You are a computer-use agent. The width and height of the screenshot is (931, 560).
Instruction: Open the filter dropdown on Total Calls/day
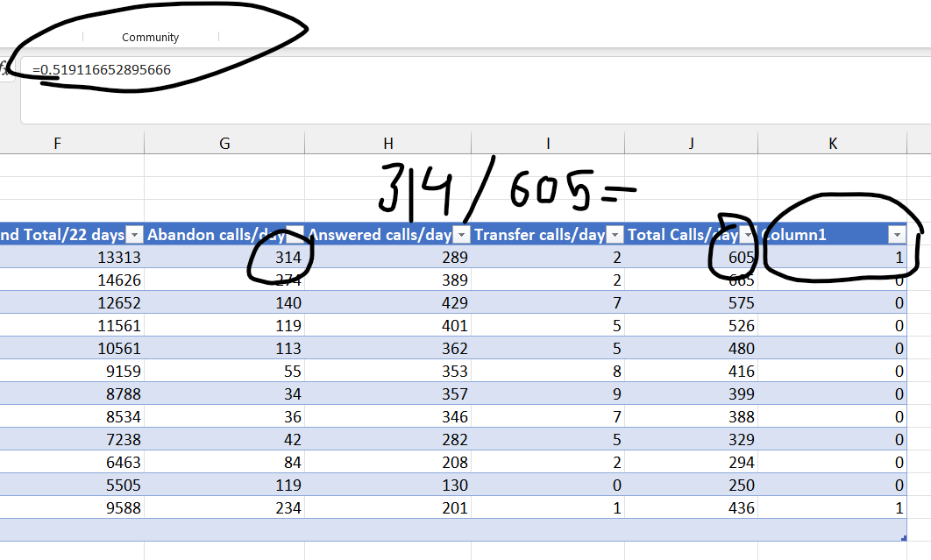point(748,235)
